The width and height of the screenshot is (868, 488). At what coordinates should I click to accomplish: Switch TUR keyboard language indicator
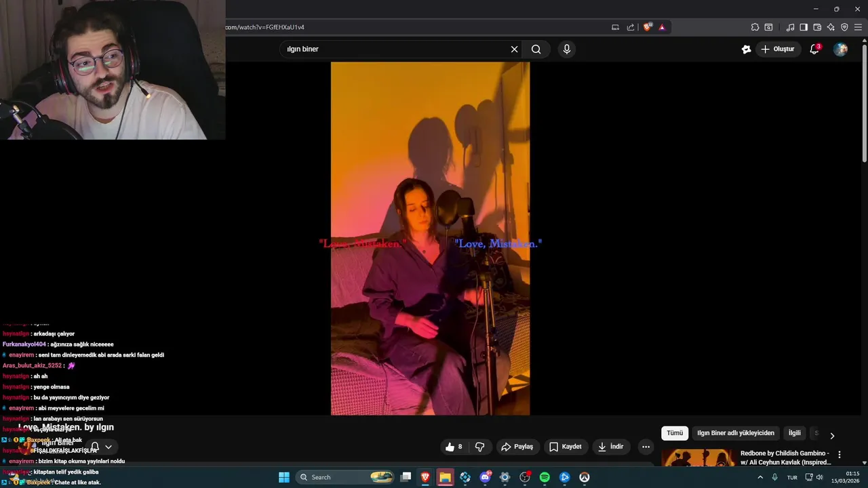[792, 477]
